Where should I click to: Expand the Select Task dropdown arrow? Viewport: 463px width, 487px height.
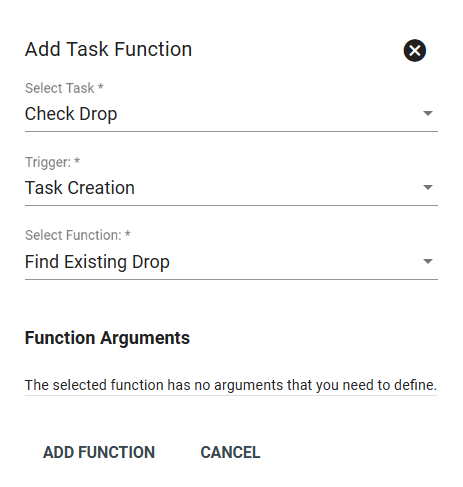(428, 113)
